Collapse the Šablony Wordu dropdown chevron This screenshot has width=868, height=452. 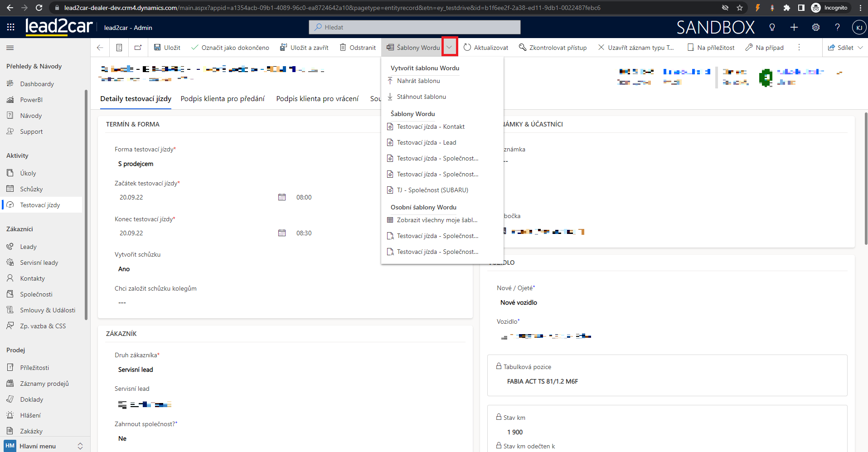tap(450, 48)
